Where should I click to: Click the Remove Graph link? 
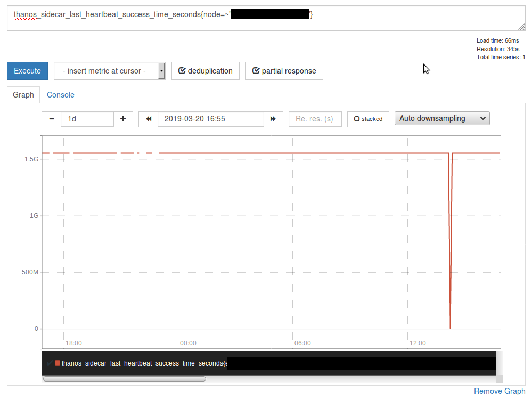pos(499,391)
